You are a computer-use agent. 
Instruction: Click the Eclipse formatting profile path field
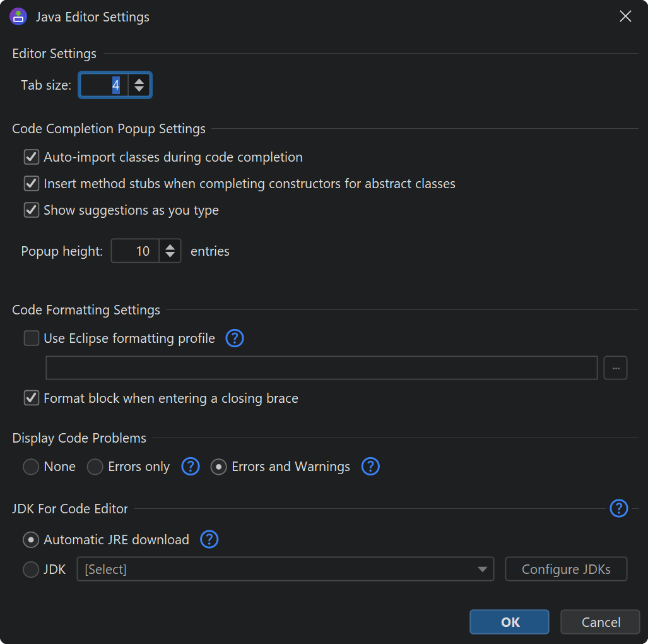coord(322,368)
